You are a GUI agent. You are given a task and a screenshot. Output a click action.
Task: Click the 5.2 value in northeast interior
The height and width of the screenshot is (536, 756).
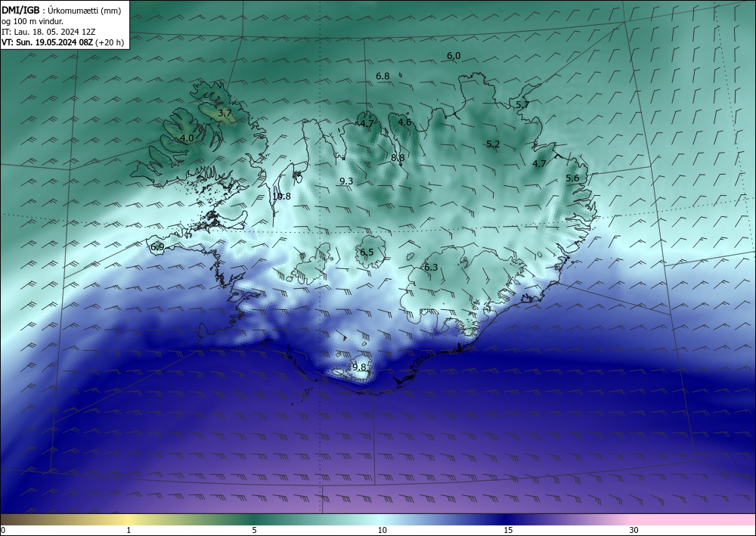tap(493, 144)
